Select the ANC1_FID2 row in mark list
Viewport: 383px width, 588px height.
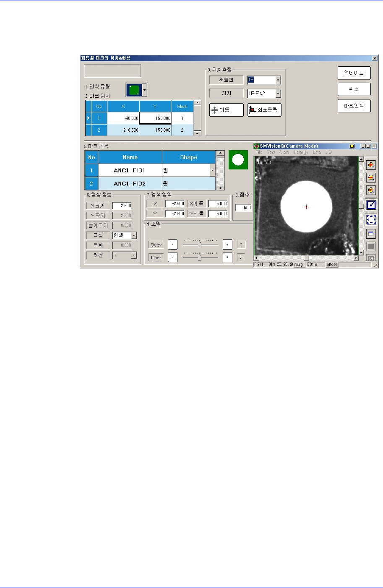[150, 183]
